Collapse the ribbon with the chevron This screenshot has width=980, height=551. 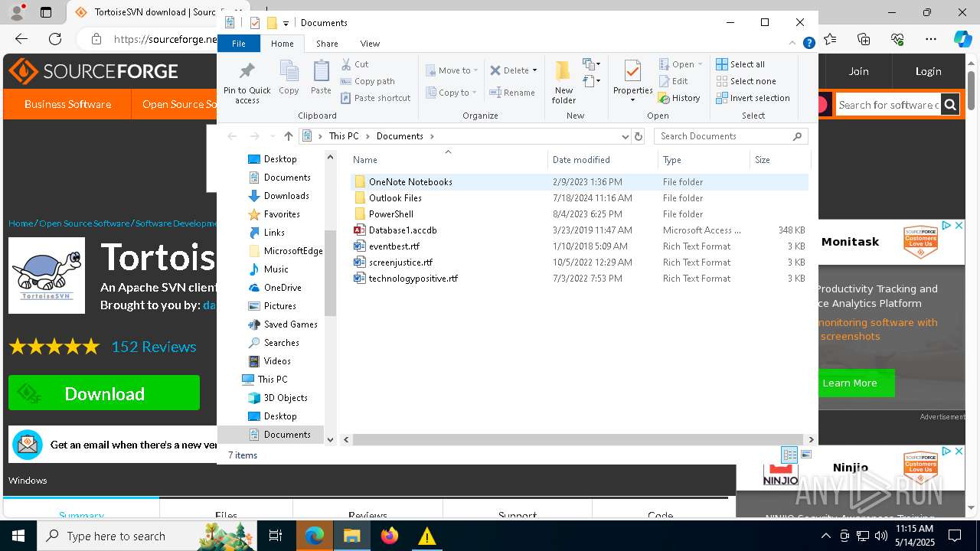[793, 44]
